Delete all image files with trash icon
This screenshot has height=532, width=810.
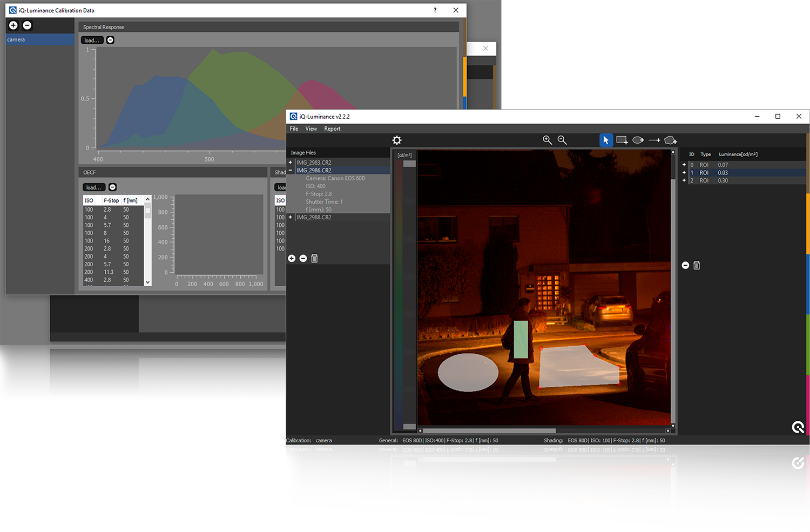click(x=314, y=258)
